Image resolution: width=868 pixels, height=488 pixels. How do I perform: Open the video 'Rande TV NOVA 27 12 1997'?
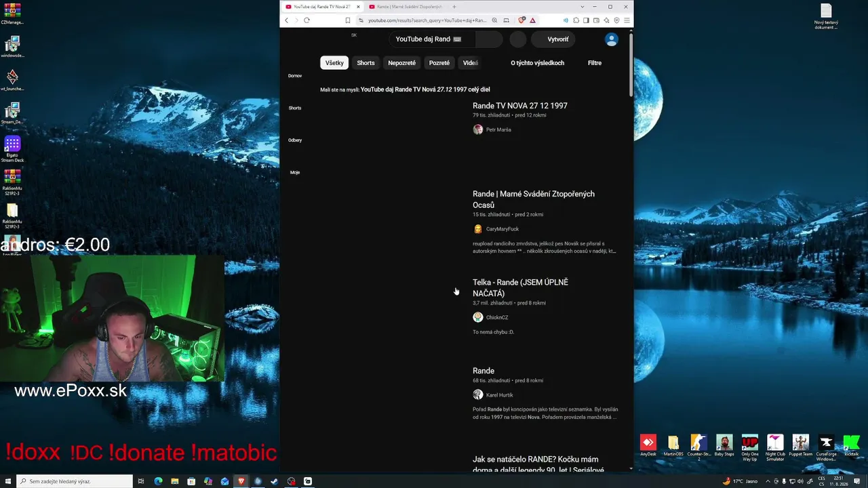pos(520,106)
